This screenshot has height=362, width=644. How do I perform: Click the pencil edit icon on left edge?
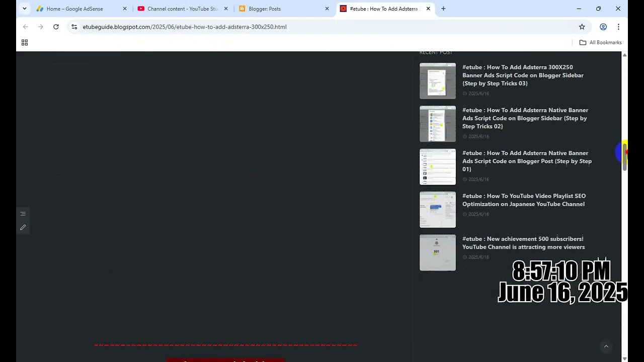click(x=23, y=228)
